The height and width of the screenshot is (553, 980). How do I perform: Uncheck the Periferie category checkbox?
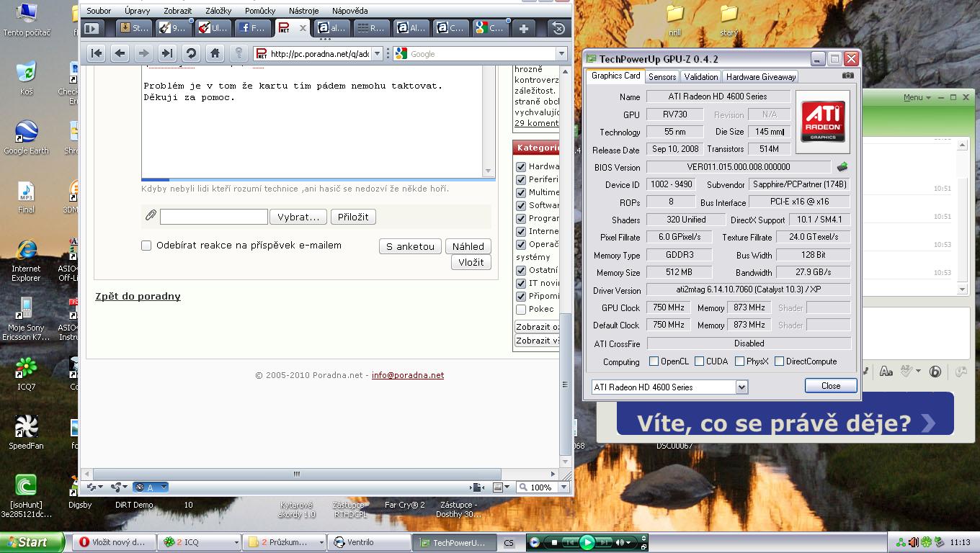(521, 179)
